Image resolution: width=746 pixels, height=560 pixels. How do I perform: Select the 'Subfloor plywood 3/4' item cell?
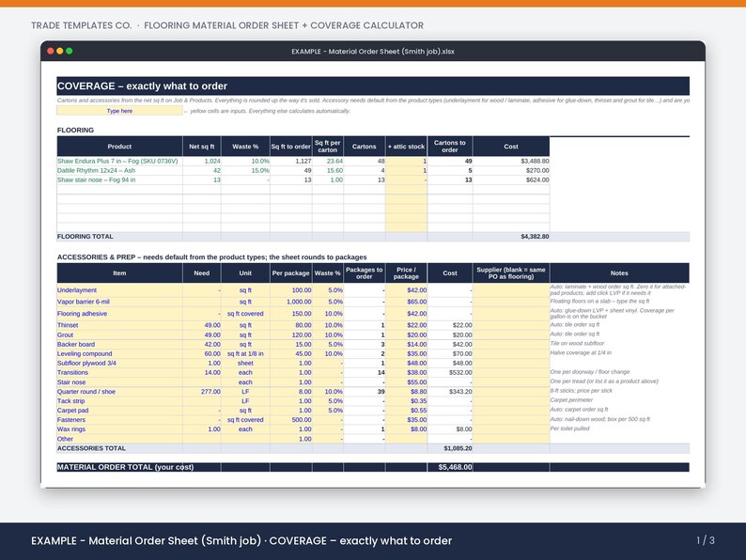click(x=119, y=363)
